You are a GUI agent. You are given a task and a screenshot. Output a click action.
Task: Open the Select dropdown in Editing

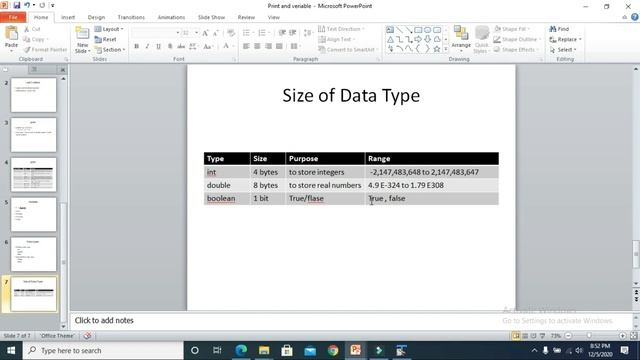pyautogui.click(x=563, y=49)
